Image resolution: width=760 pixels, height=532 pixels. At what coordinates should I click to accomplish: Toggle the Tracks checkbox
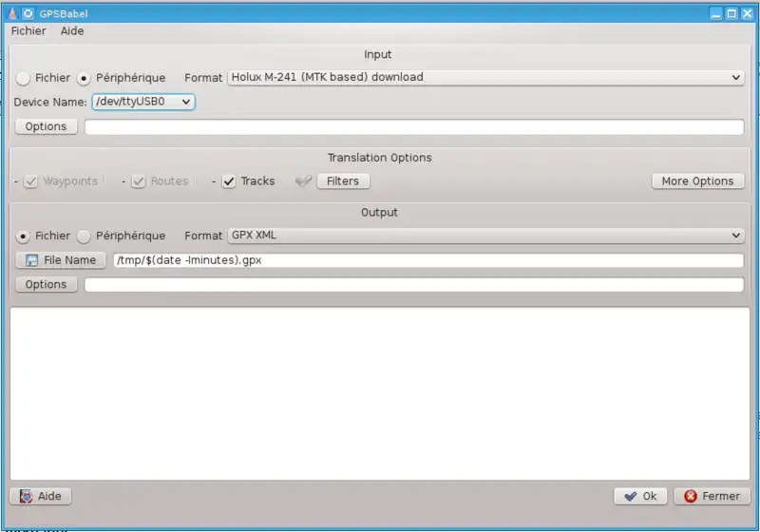click(x=229, y=181)
